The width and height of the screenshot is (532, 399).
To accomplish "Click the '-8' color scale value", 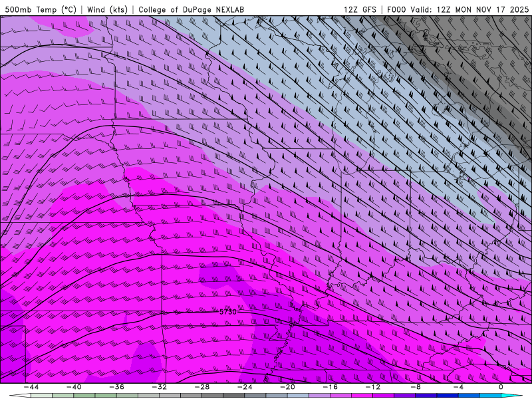I will tap(416, 387).
